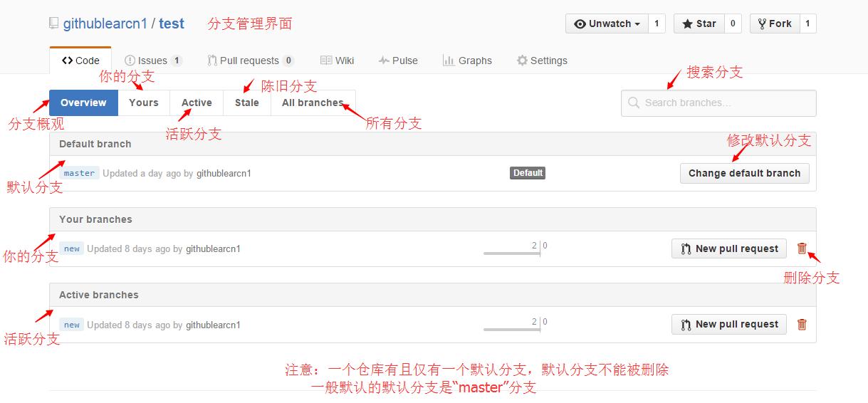
Task: Click the ahead/behind bar in Your branches
Action: 516,248
